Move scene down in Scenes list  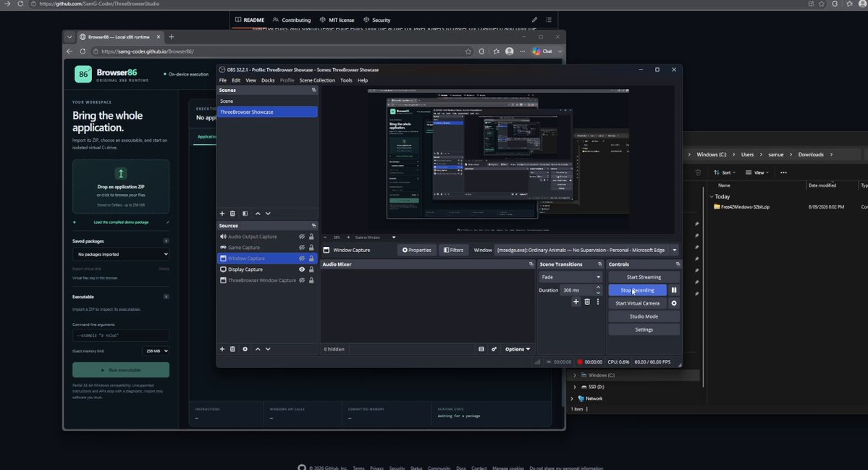268,214
